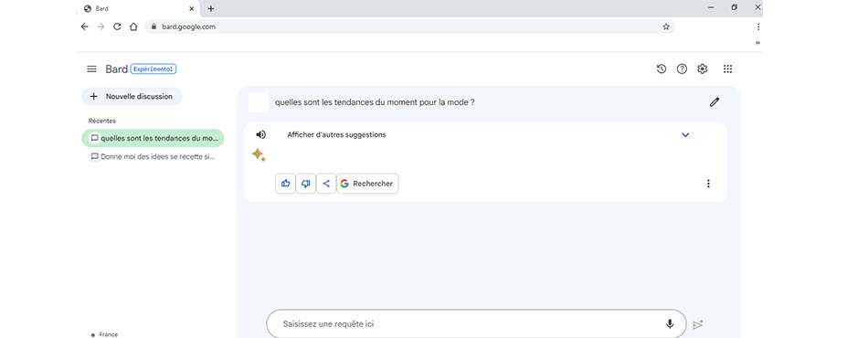This screenshot has width=868, height=338.
Task: Open Bard activity history icon
Action: [661, 69]
